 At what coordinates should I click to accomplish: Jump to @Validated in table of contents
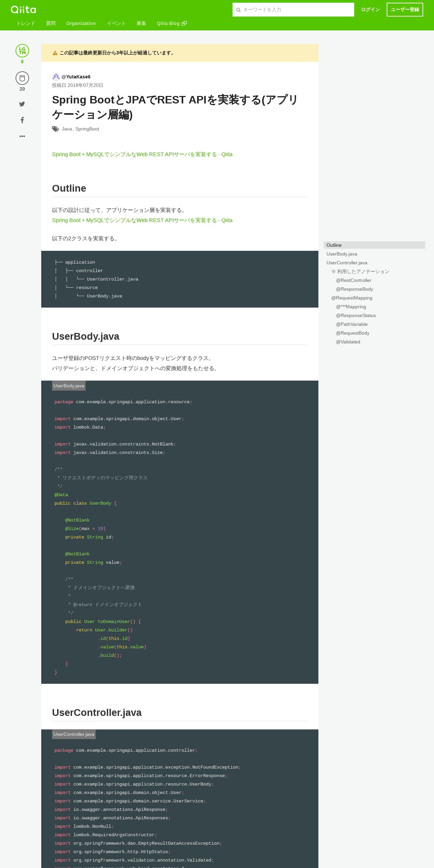click(x=348, y=342)
